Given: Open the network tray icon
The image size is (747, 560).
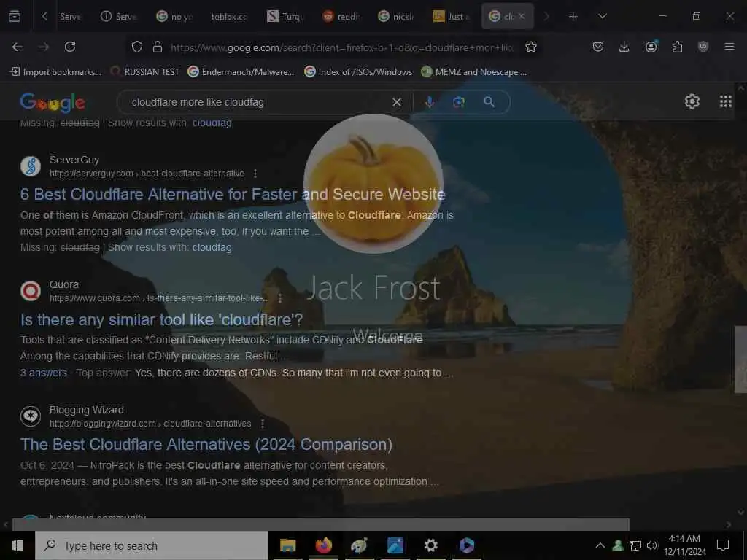Looking at the screenshot, I should [x=635, y=545].
